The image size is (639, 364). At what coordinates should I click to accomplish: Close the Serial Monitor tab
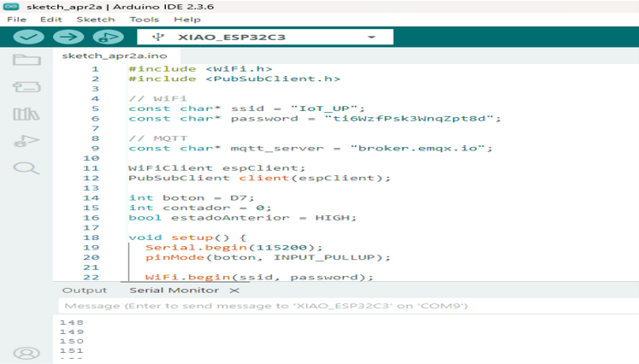tap(234, 291)
